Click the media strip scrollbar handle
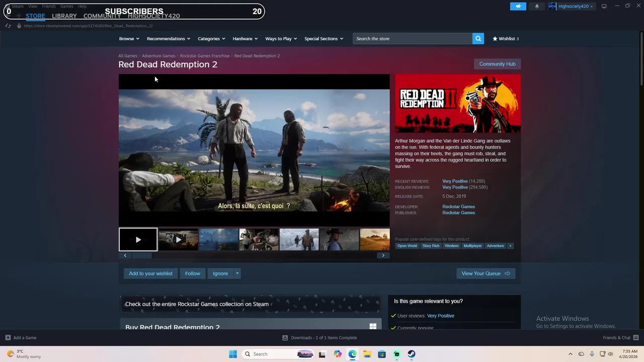This screenshot has height=362, width=644. (141, 255)
